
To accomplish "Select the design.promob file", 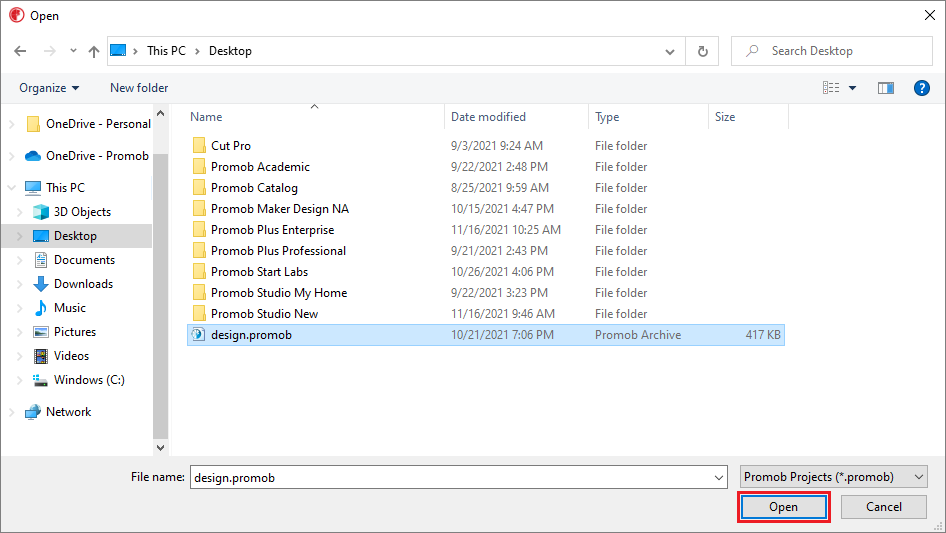I will click(486, 335).
